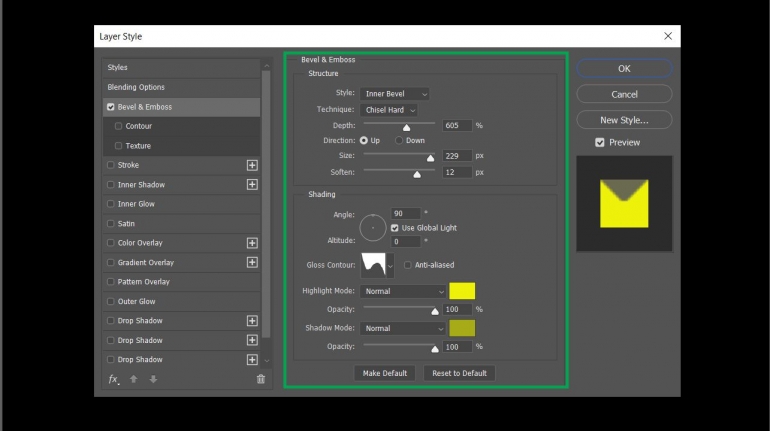Click the move effect up arrow
The image size is (770, 431).
[x=134, y=379]
